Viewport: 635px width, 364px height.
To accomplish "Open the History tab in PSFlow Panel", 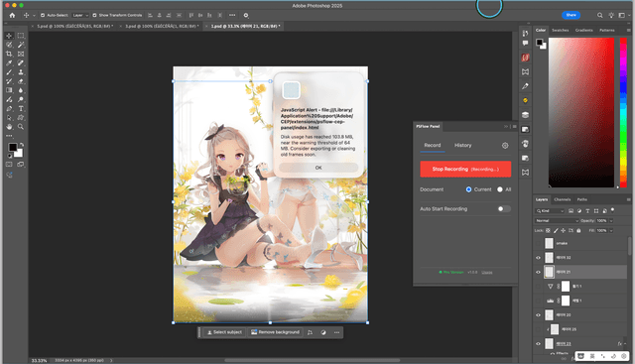I will point(463,146).
